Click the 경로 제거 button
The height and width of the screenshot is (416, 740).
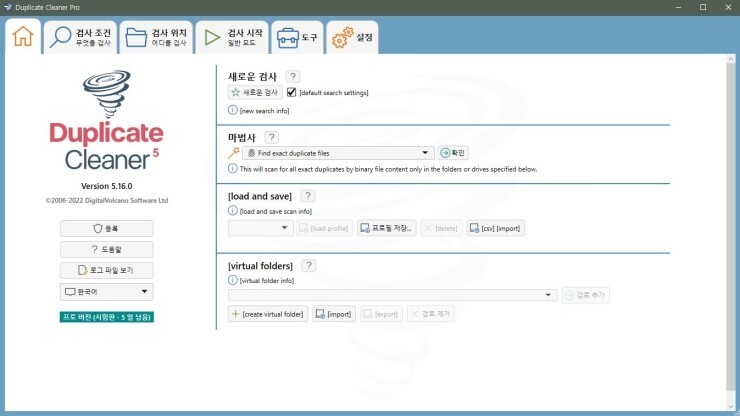[x=430, y=314]
